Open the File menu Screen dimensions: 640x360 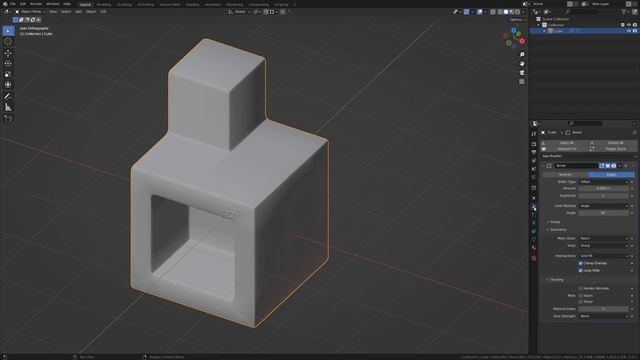(x=13, y=4)
